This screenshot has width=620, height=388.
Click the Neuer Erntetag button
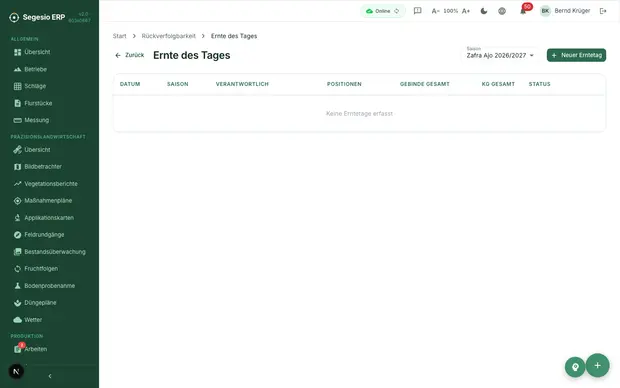click(x=576, y=55)
